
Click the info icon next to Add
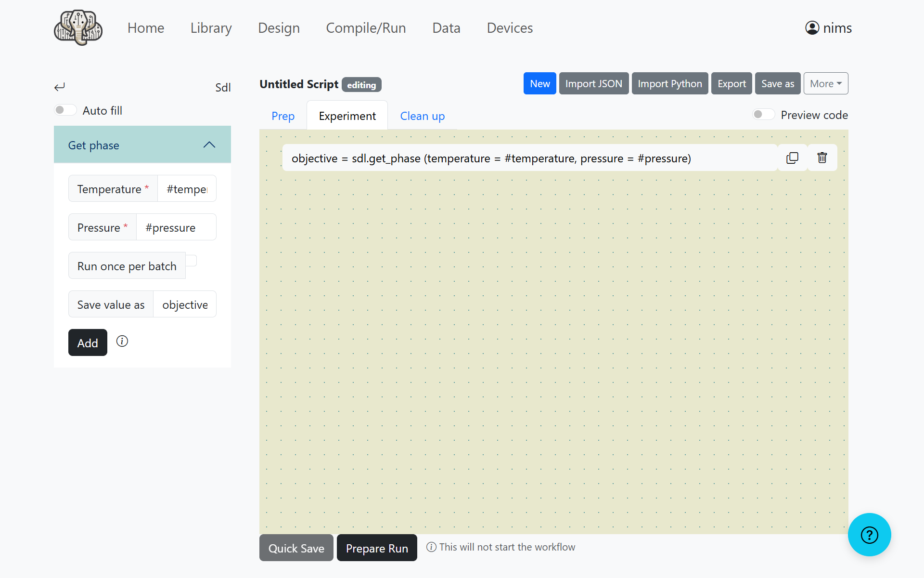(122, 342)
